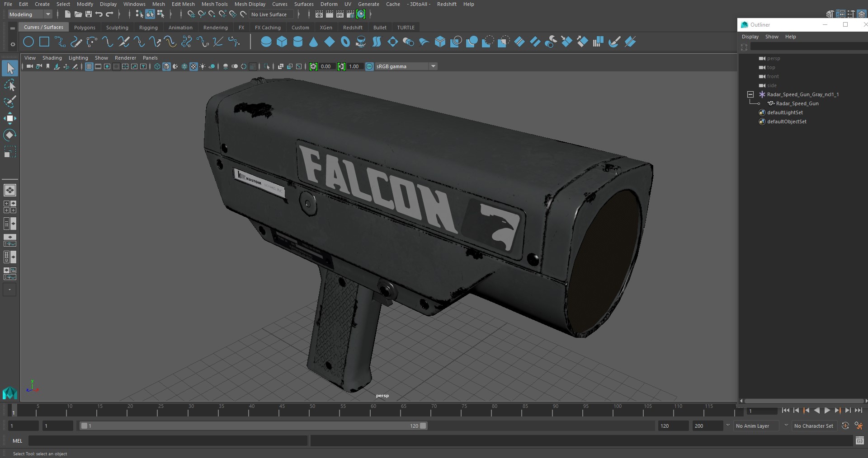
Task: Select Radar_Speed_Gun mesh in Outliner
Action: [797, 103]
